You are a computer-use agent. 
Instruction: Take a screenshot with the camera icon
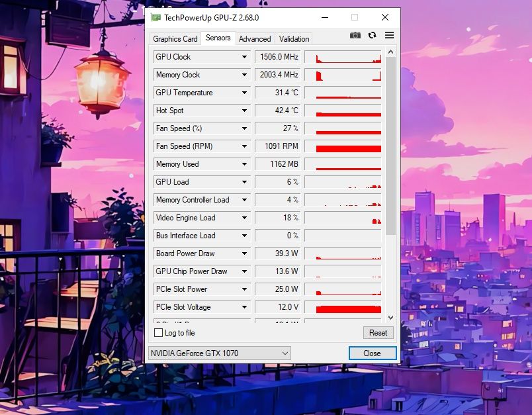[x=355, y=35]
